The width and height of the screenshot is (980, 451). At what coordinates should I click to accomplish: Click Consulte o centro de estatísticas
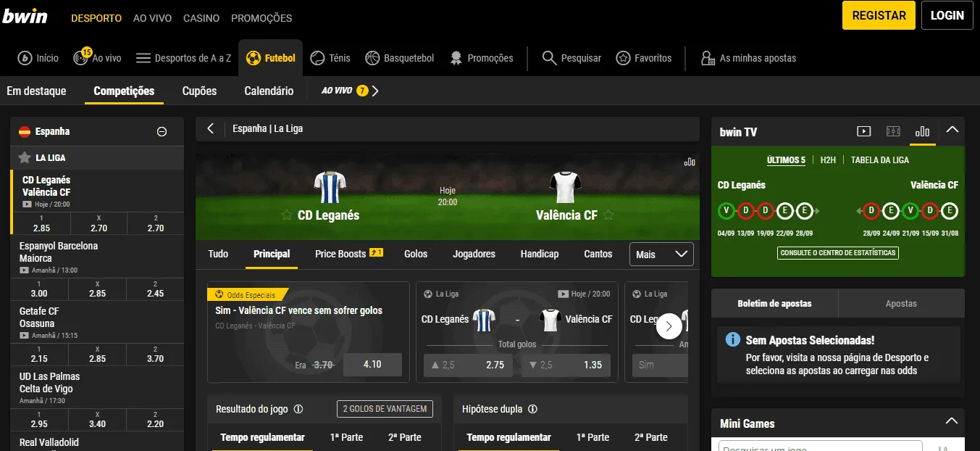coord(838,253)
